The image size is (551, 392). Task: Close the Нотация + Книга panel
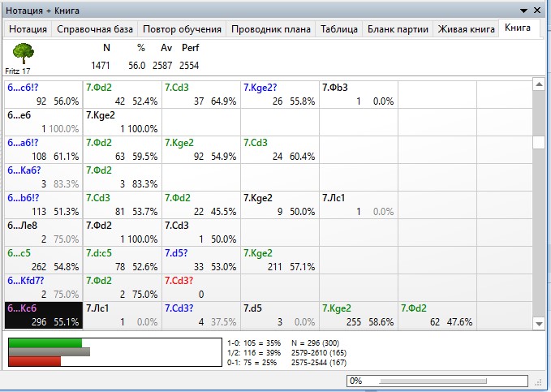coord(540,10)
